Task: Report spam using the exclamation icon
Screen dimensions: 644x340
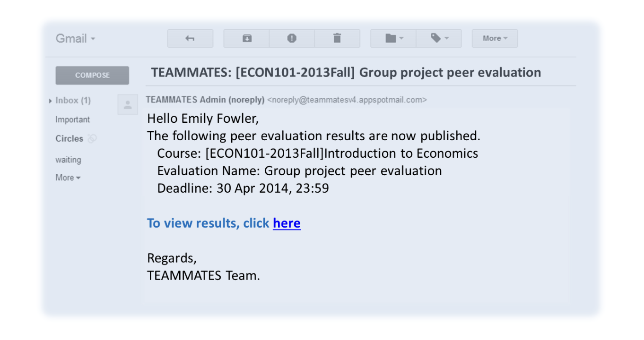Action: coord(292,39)
